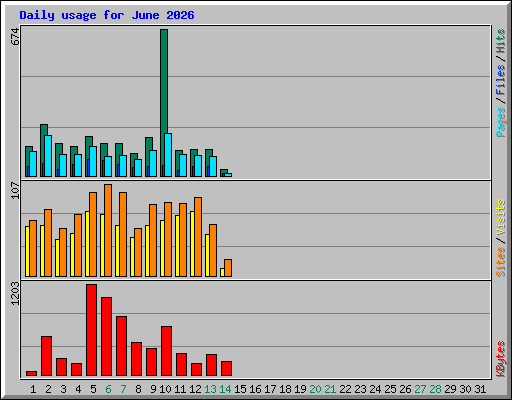Click day label '15' on the axis
This screenshot has width=512, height=400.
[x=240, y=389]
